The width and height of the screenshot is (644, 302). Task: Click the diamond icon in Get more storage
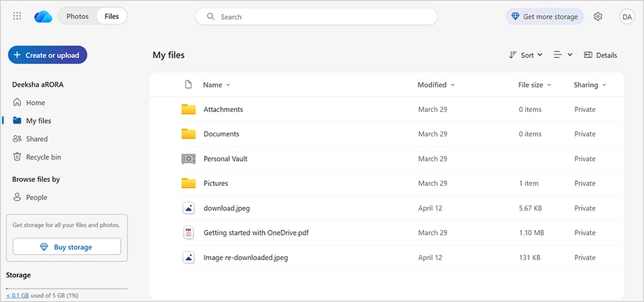515,17
